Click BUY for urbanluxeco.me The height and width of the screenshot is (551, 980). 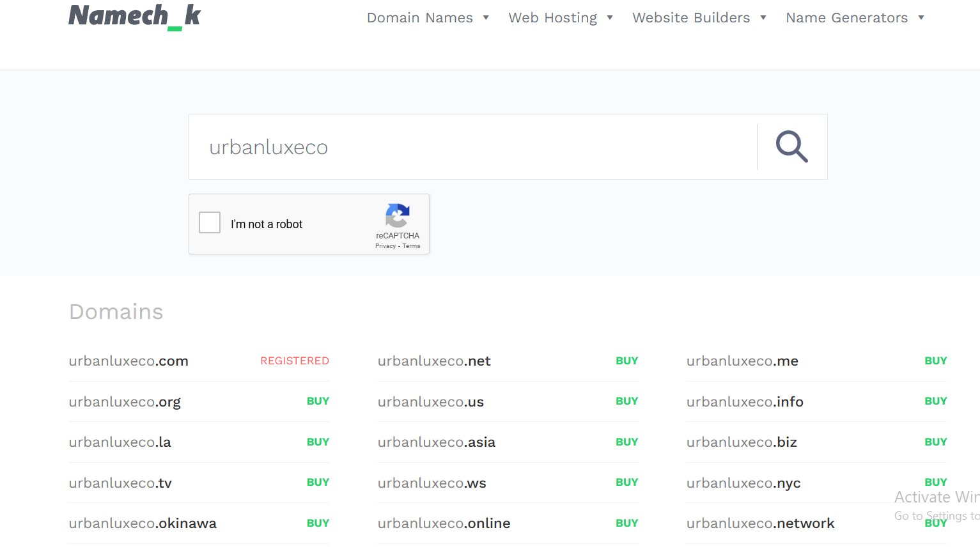[x=936, y=361]
